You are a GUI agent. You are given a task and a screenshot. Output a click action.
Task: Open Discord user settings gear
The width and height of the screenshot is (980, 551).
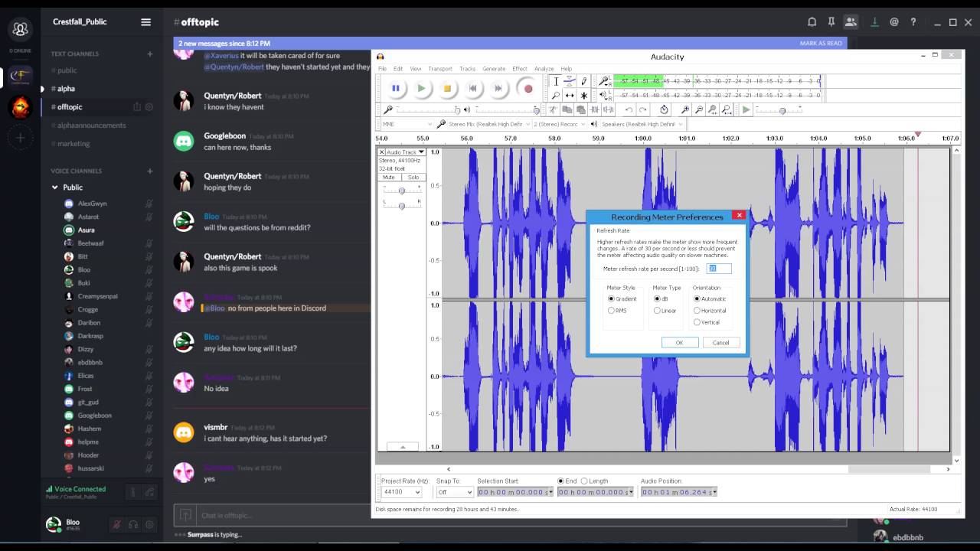coord(150,525)
